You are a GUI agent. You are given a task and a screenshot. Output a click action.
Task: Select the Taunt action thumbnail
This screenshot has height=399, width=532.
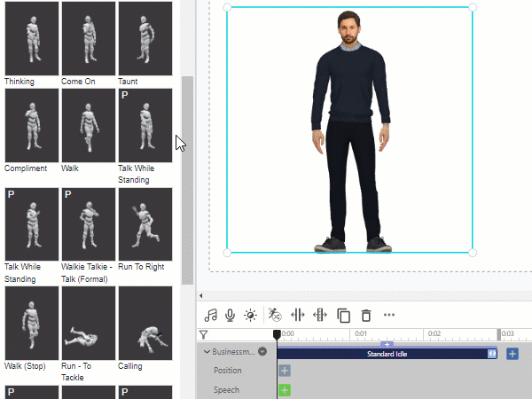tap(145, 38)
